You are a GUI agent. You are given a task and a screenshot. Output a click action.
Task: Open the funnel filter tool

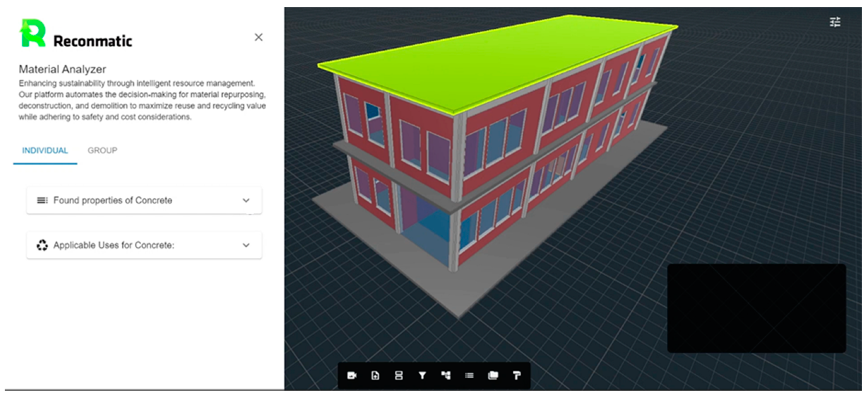point(422,375)
